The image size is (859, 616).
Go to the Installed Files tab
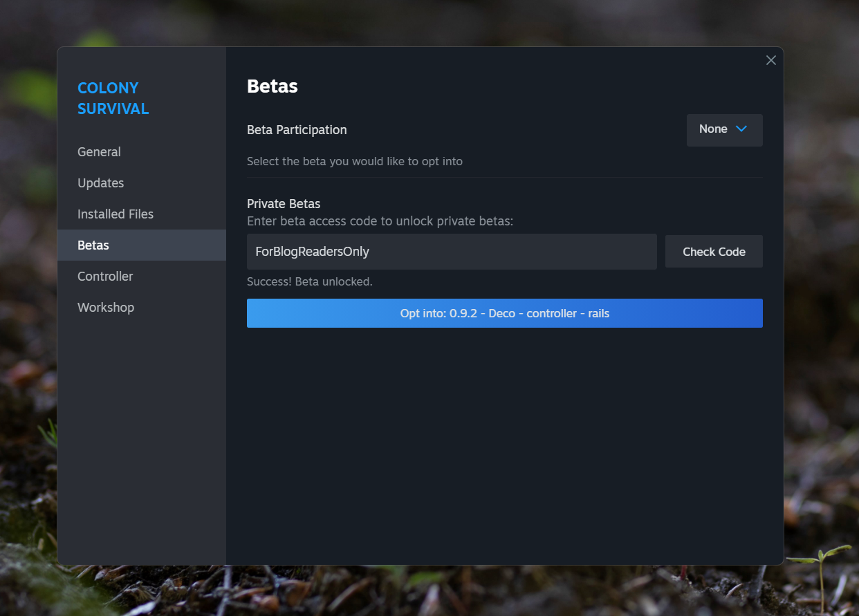tap(141, 214)
